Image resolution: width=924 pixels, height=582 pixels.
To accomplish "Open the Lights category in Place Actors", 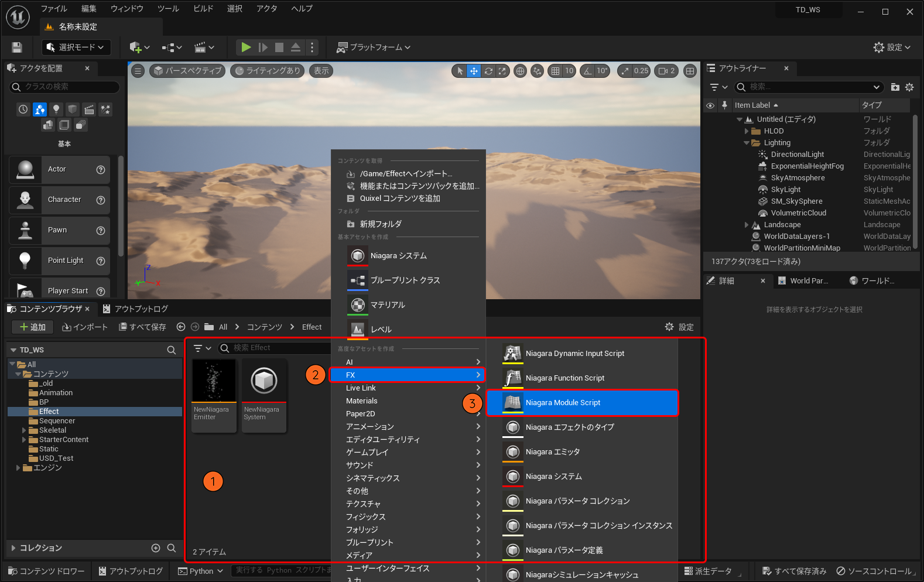I will point(56,109).
